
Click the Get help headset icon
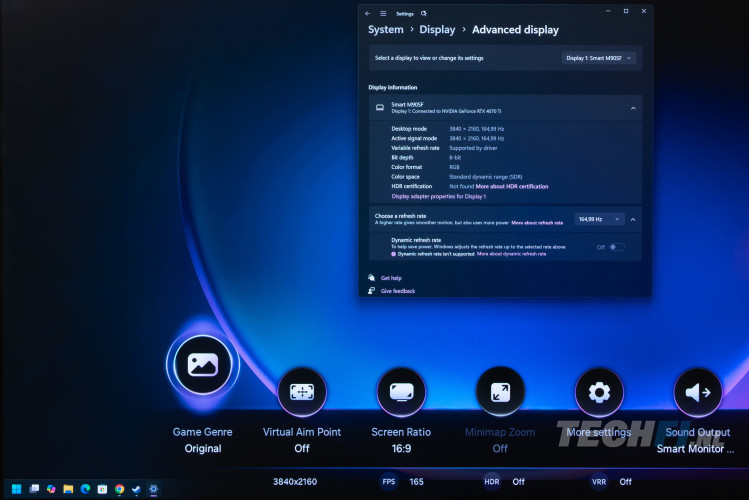point(372,277)
